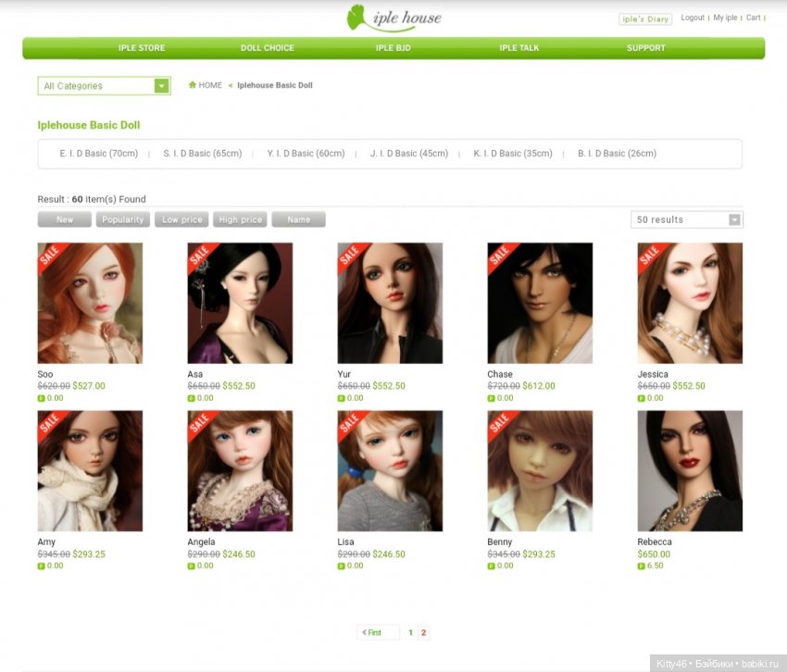Click the green home icon in breadcrumb
787x672 pixels.
(x=193, y=85)
